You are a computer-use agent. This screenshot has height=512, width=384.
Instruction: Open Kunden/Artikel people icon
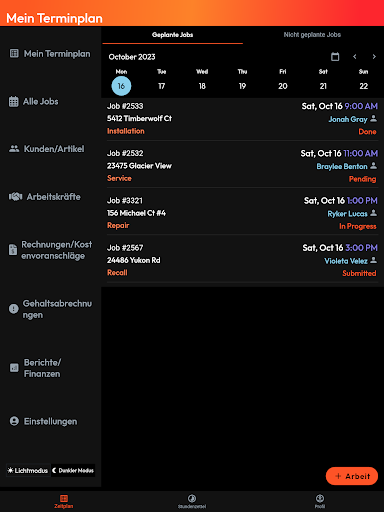pos(14,149)
